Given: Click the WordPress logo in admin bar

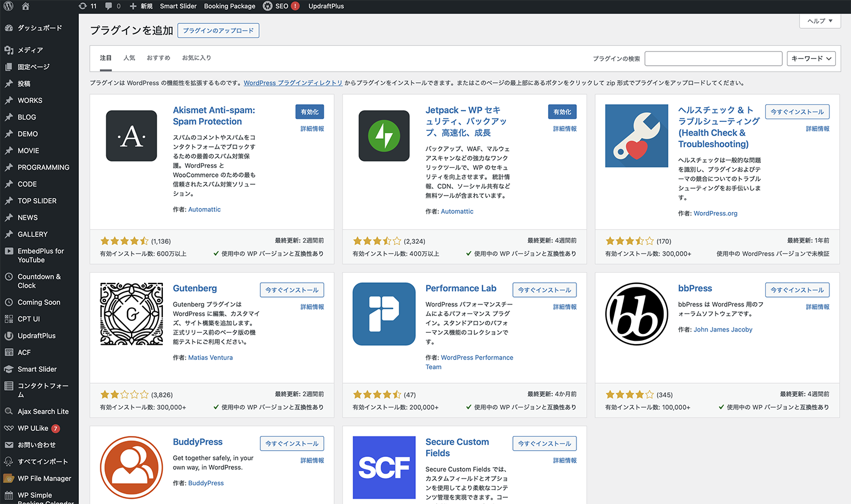Looking at the screenshot, I should 9,6.
